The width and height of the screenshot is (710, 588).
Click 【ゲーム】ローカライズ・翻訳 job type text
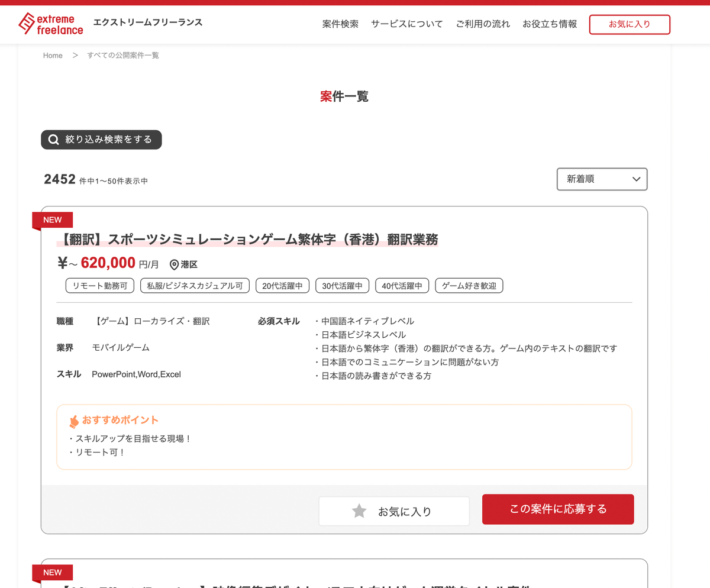pos(151,321)
